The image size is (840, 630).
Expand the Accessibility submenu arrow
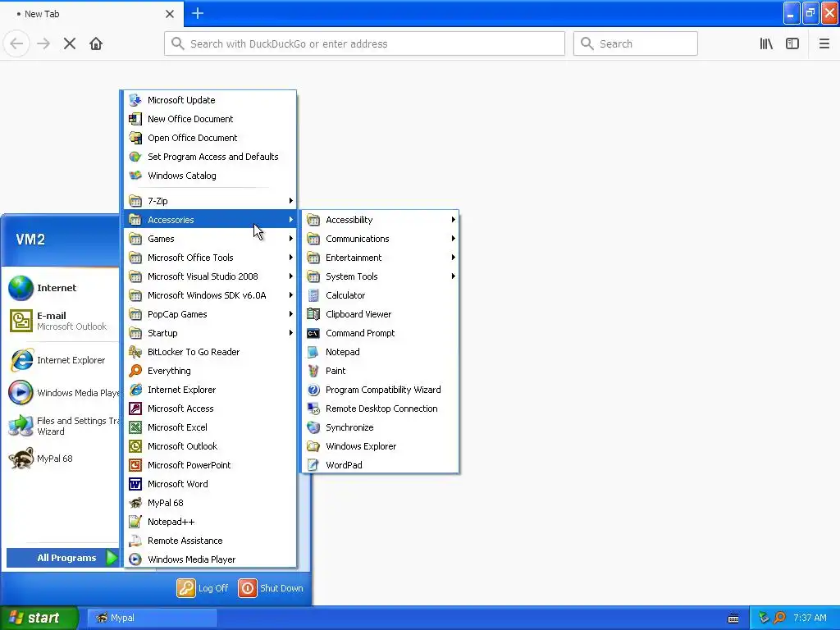click(x=453, y=220)
